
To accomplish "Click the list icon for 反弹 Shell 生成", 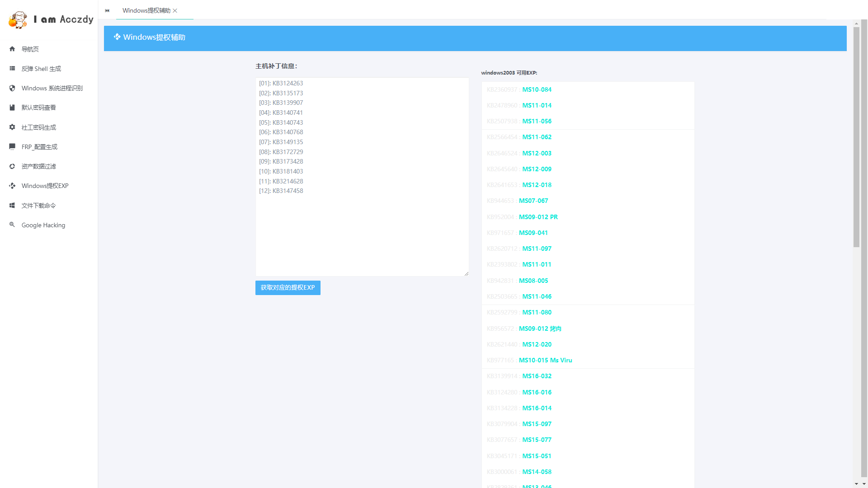I will (12, 68).
